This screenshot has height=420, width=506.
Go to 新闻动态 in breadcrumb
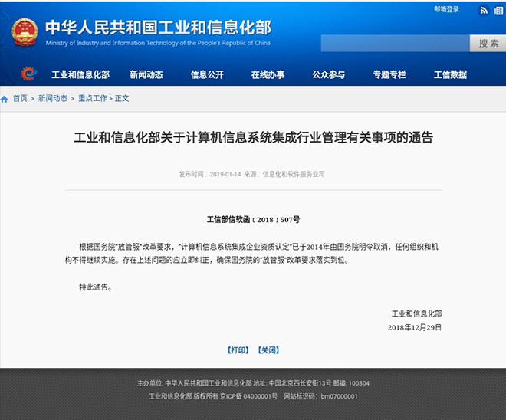[53, 98]
